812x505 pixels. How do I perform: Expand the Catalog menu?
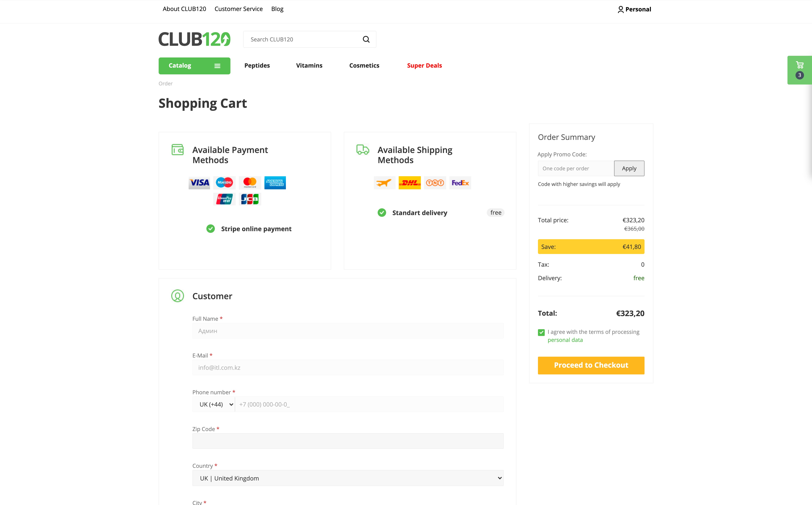tap(194, 66)
